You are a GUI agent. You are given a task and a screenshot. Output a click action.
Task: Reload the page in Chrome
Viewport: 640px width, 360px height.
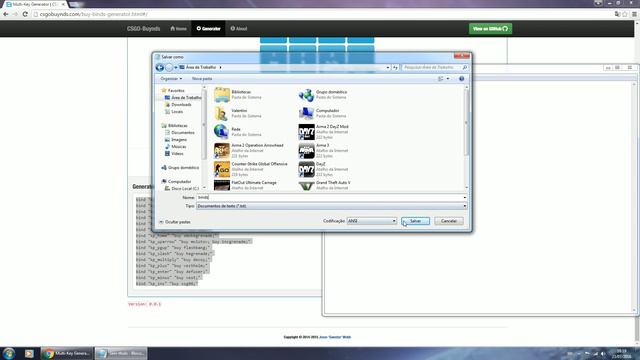click(x=25, y=14)
